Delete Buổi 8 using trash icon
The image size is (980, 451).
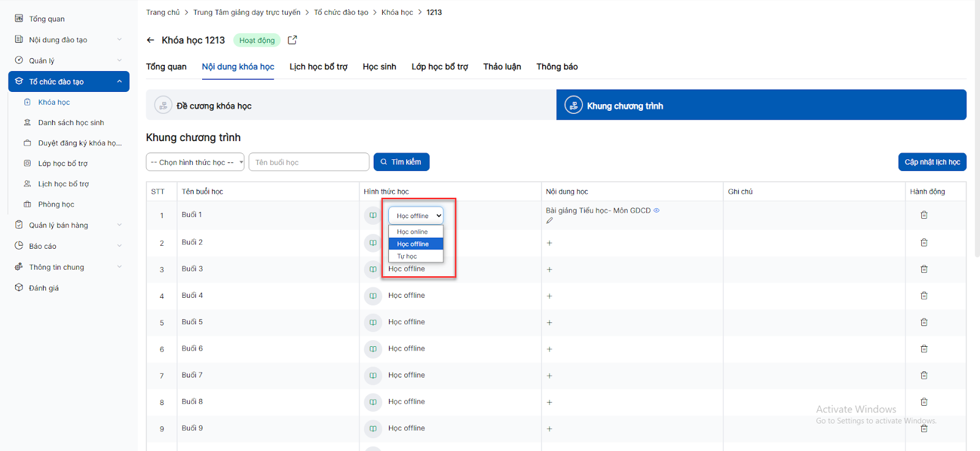924,402
